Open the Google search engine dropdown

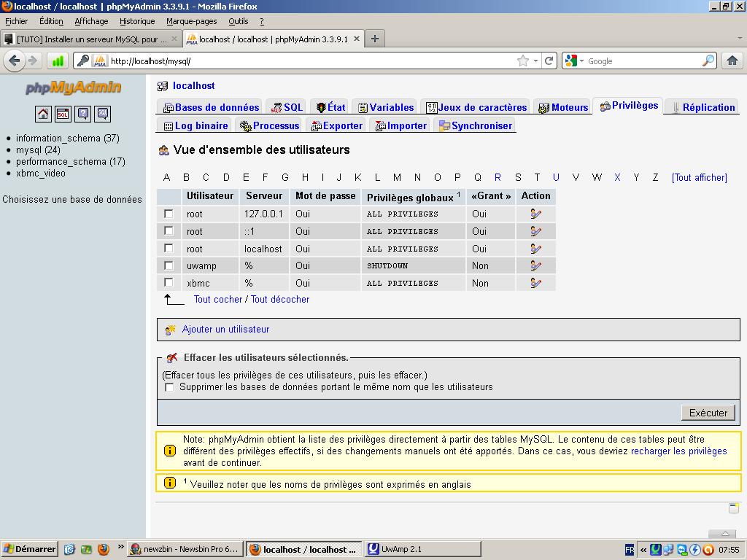[x=581, y=61]
